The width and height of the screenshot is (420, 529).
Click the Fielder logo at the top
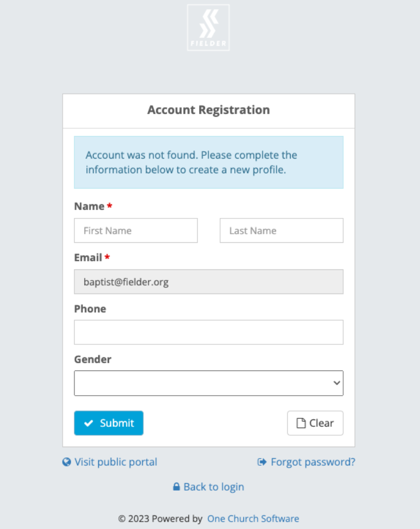tap(208, 27)
